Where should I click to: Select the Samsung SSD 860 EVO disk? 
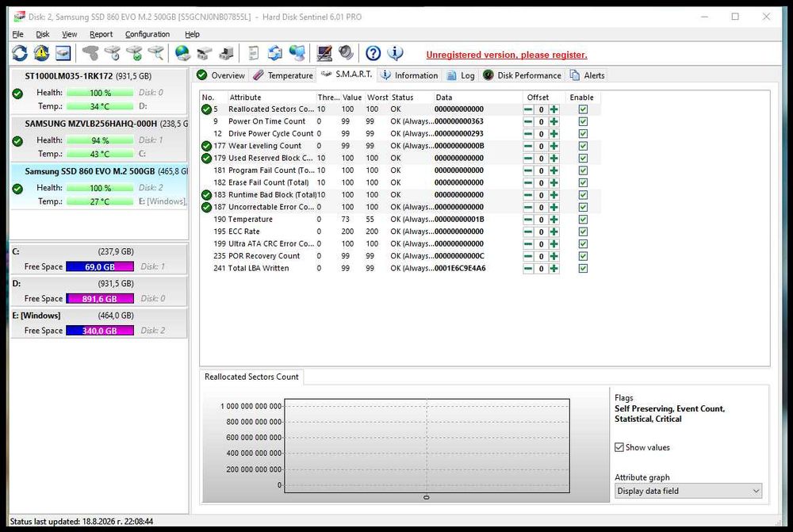pos(99,186)
